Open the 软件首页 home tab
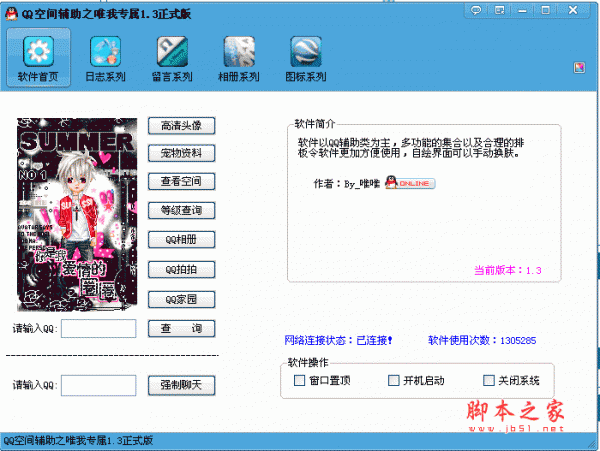The width and height of the screenshot is (600, 451). click(38, 58)
